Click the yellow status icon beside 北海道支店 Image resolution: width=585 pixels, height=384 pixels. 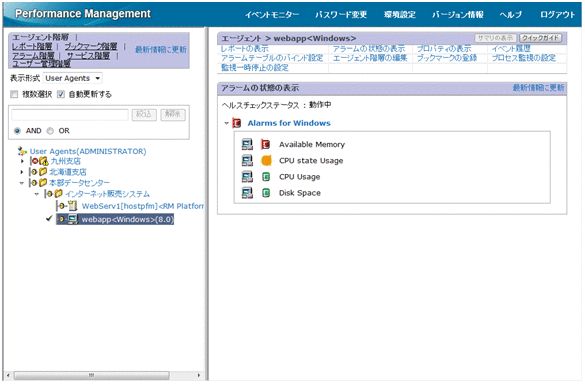point(34,172)
